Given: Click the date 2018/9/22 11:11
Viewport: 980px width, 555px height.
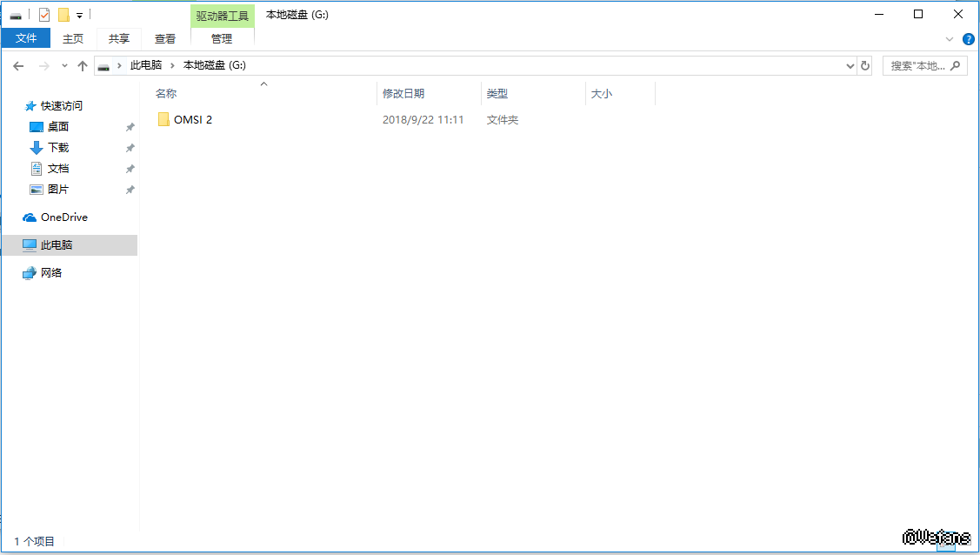Looking at the screenshot, I should [423, 120].
